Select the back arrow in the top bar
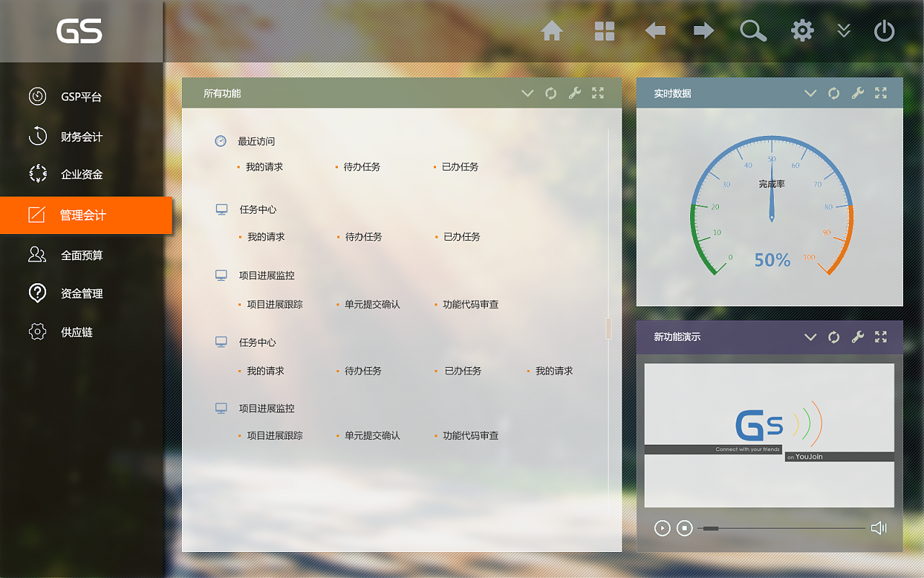 coord(655,30)
